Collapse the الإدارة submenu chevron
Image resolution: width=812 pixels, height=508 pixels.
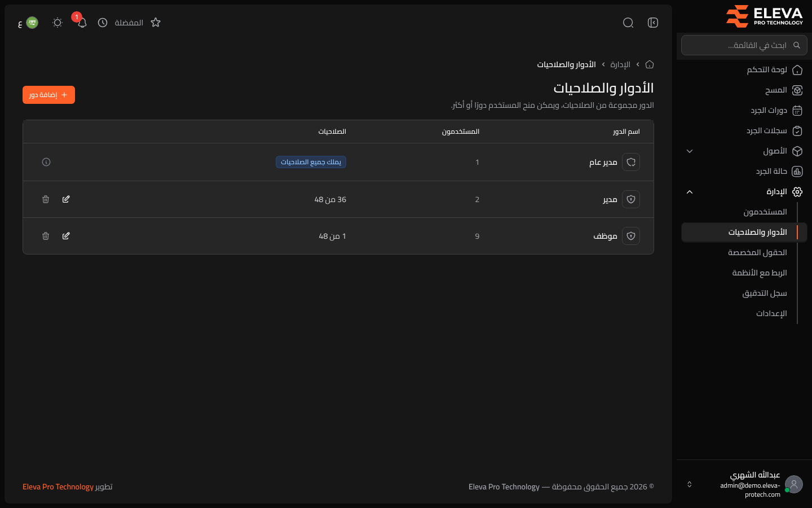click(690, 192)
